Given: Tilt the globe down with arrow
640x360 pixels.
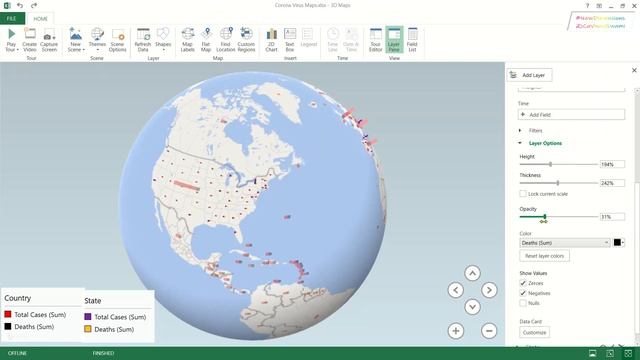Looking at the screenshot, I should tap(472, 307).
